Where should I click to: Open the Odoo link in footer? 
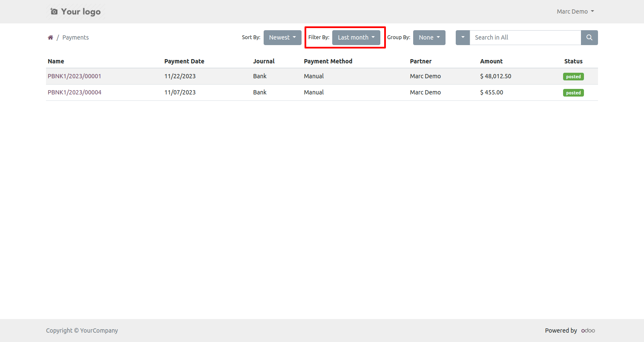[588, 331]
